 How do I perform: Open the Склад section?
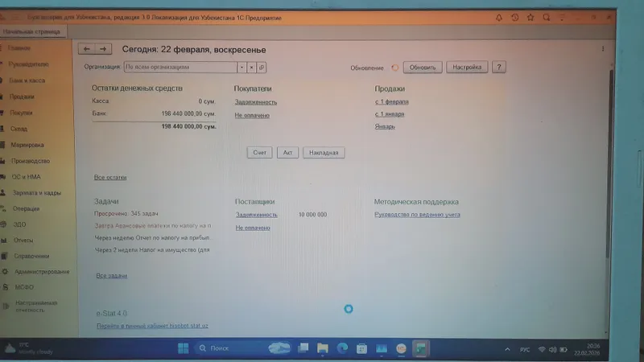(x=19, y=129)
